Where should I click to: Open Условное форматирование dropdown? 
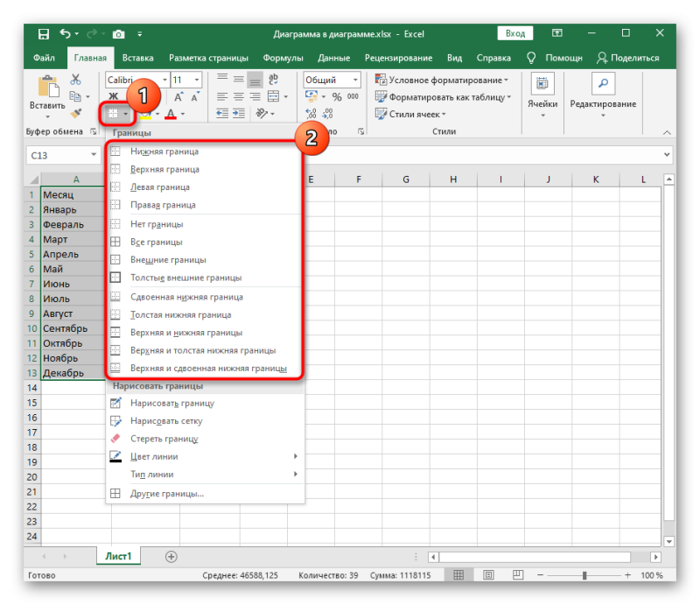(442, 80)
